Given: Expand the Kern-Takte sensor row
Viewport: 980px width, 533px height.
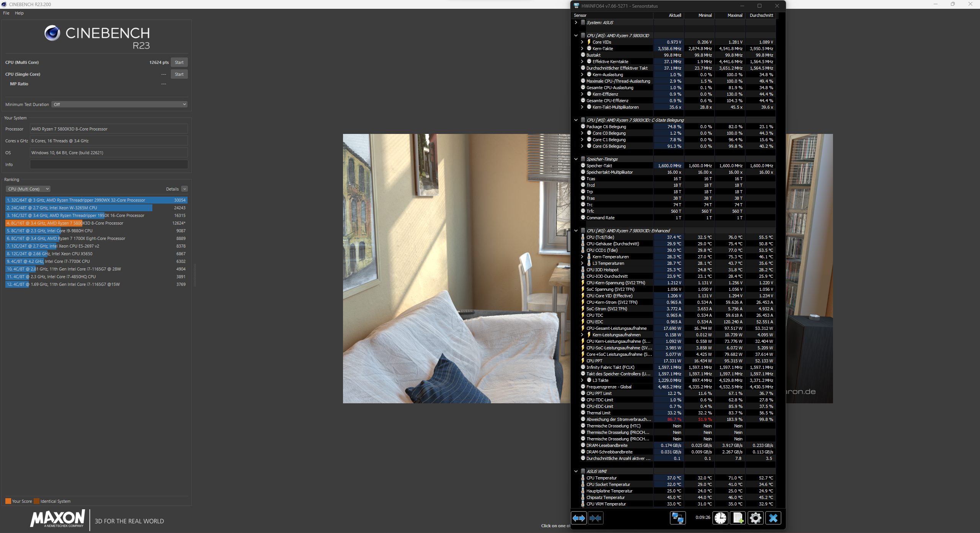Looking at the screenshot, I should (582, 49).
